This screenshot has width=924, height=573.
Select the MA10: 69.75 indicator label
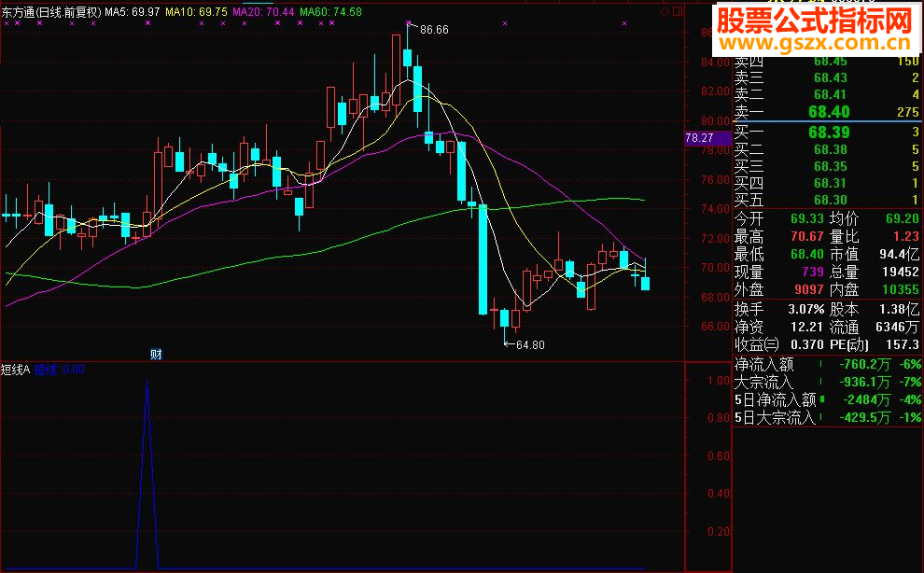(196, 12)
